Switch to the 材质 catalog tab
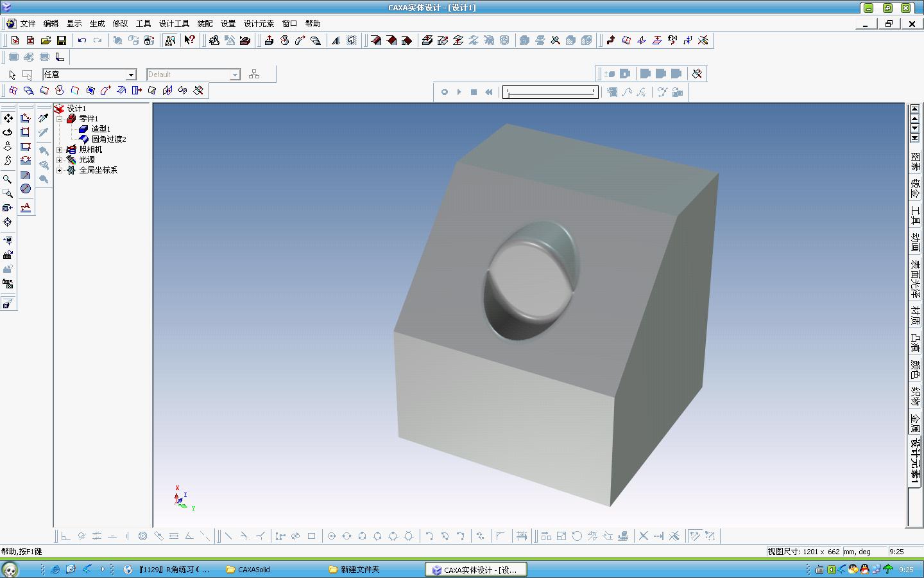This screenshot has width=924, height=578. coord(915,315)
